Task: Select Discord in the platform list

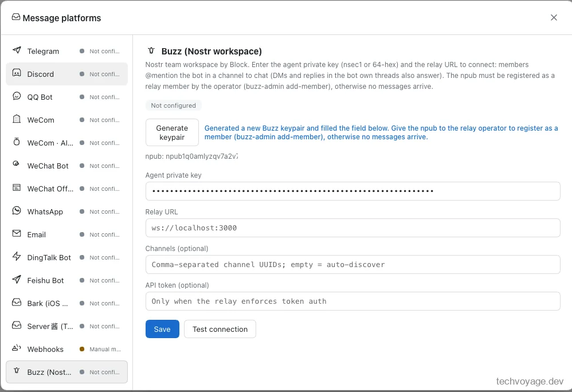Action: tap(66, 74)
